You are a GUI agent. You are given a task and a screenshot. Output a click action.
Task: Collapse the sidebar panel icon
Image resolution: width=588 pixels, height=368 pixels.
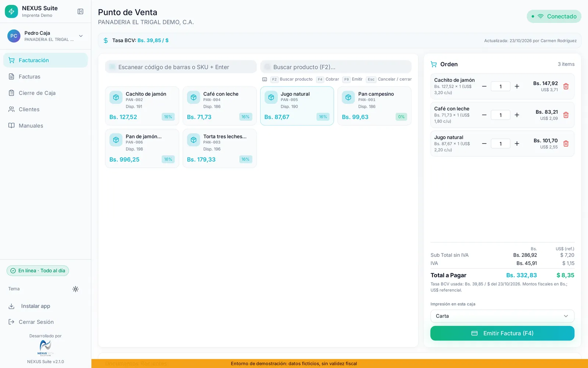(80, 11)
